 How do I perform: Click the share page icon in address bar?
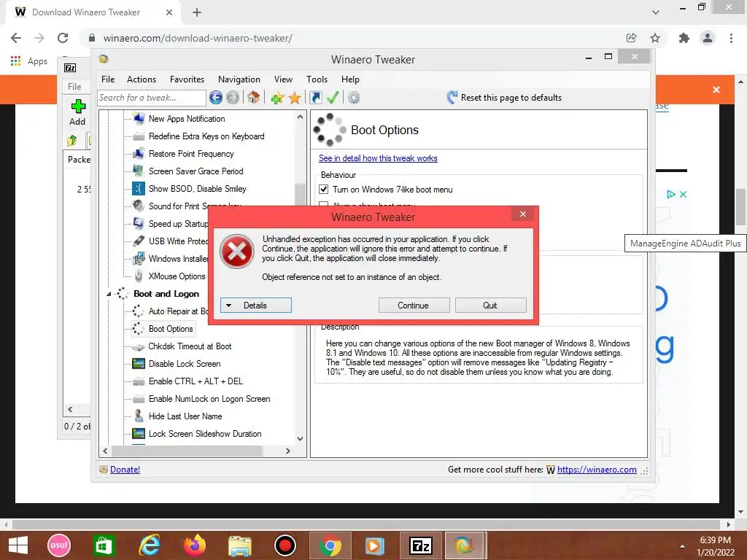(x=632, y=38)
